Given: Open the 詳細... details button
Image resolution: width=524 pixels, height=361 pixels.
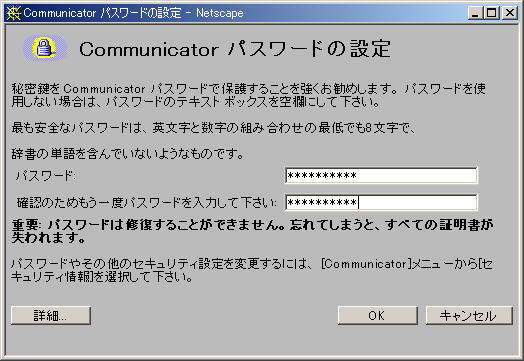Looking at the screenshot, I should click(x=51, y=316).
